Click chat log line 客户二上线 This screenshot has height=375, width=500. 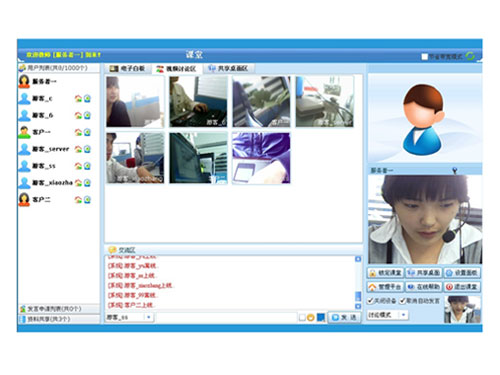pyautogui.click(x=131, y=305)
